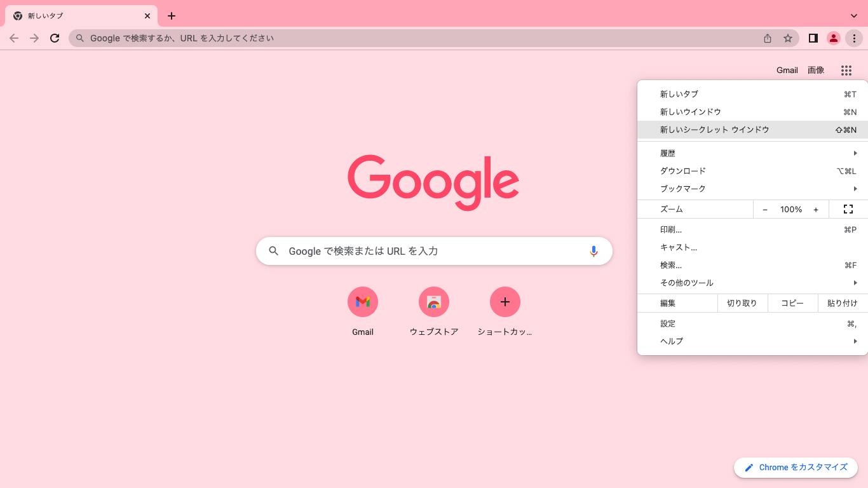Focus the Google search box
The height and width of the screenshot is (488, 868).
click(x=434, y=251)
